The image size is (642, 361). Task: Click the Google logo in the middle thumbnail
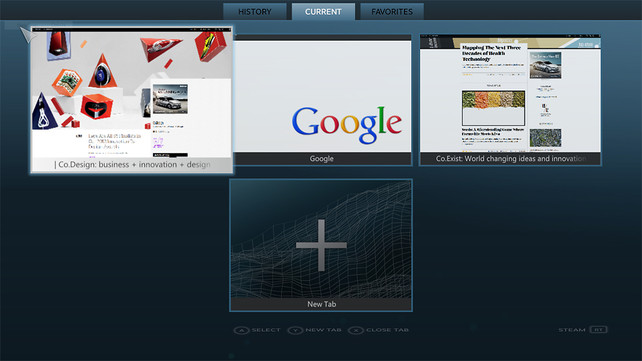coord(347,125)
